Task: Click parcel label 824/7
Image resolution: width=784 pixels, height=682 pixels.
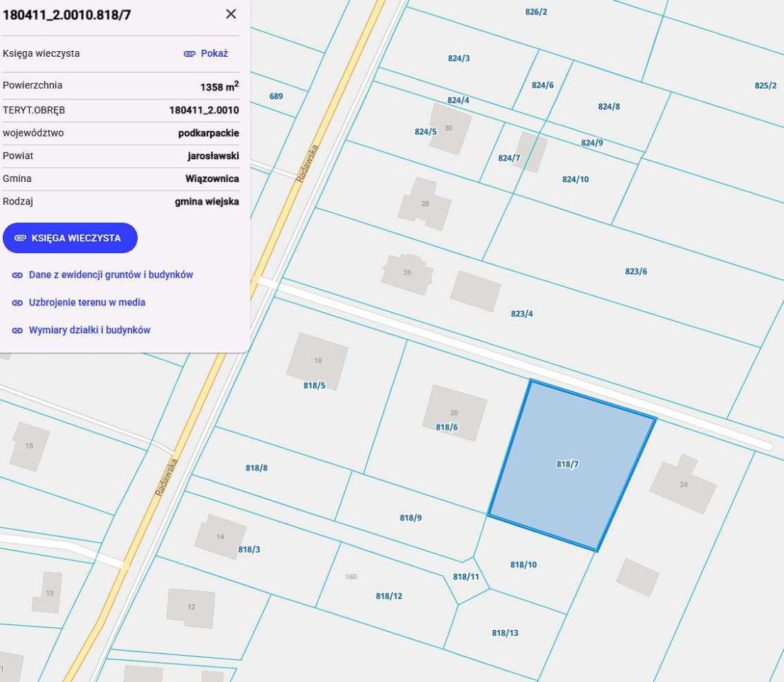Action: click(x=509, y=158)
